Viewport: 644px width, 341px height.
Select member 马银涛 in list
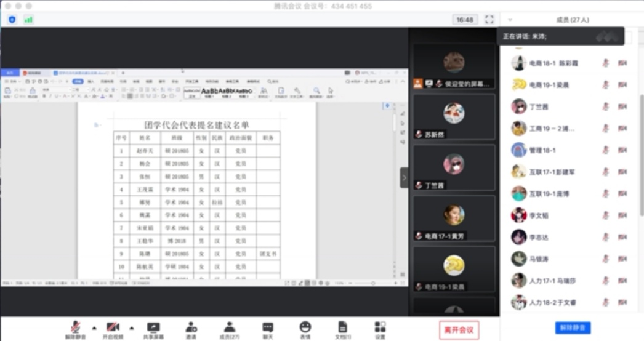[x=571, y=259]
